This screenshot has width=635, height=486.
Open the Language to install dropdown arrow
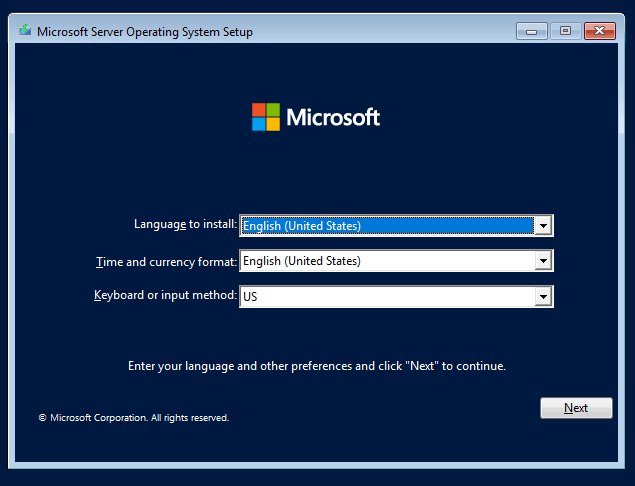tap(543, 226)
